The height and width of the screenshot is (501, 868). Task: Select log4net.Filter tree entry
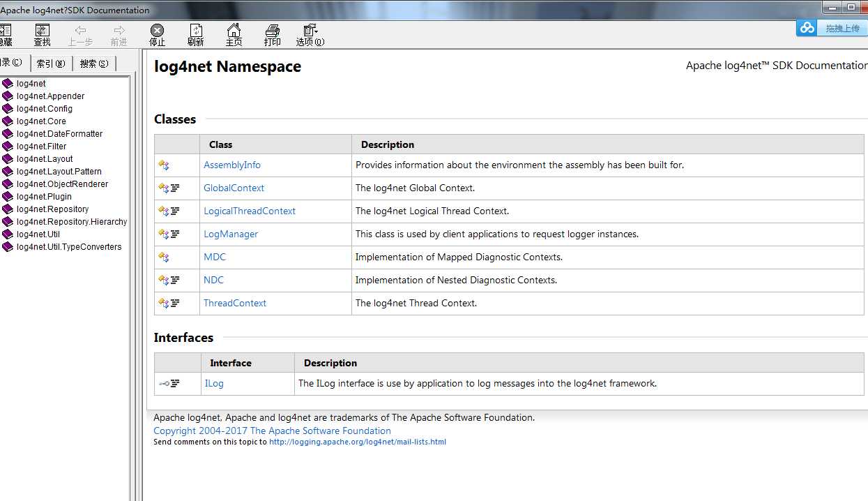click(42, 147)
